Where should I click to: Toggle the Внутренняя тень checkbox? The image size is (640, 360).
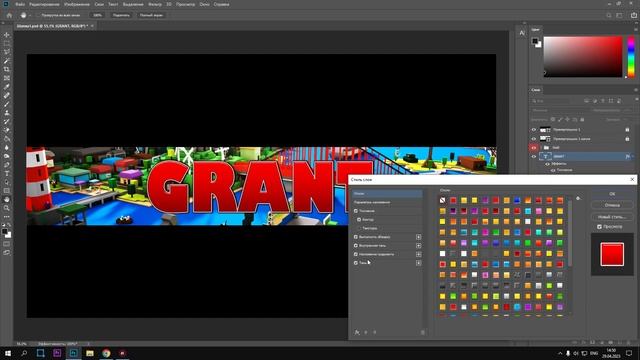tap(356, 245)
